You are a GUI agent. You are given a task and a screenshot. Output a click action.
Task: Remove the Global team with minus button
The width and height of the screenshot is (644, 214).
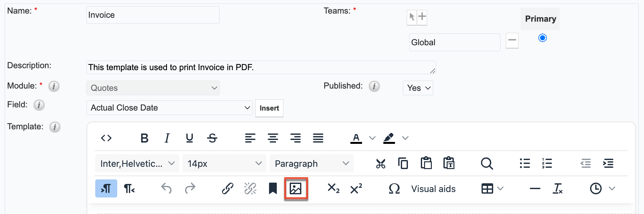[512, 40]
